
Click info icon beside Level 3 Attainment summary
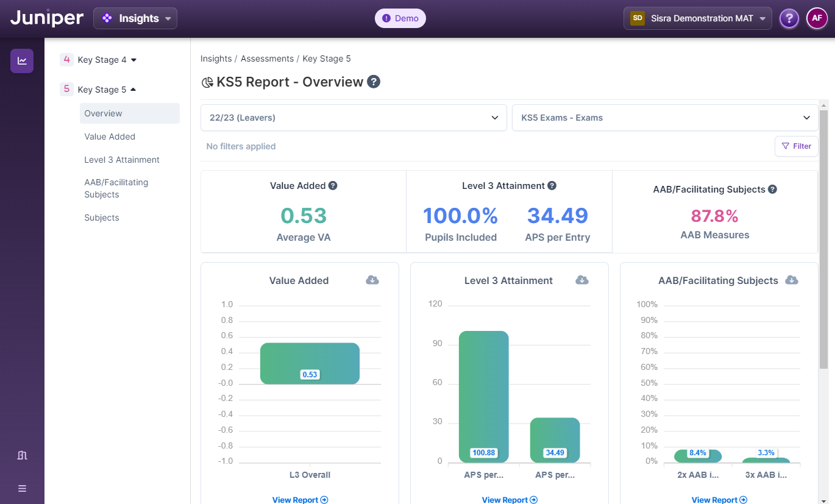click(x=552, y=186)
